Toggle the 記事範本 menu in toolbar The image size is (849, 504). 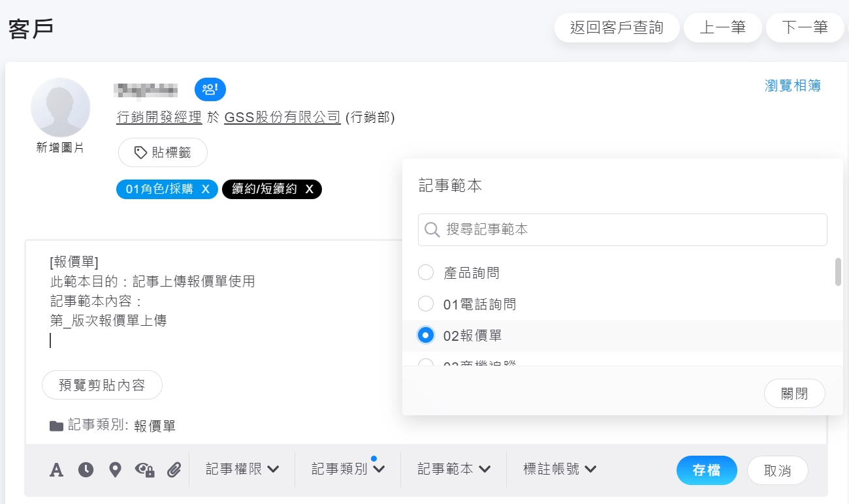(454, 469)
